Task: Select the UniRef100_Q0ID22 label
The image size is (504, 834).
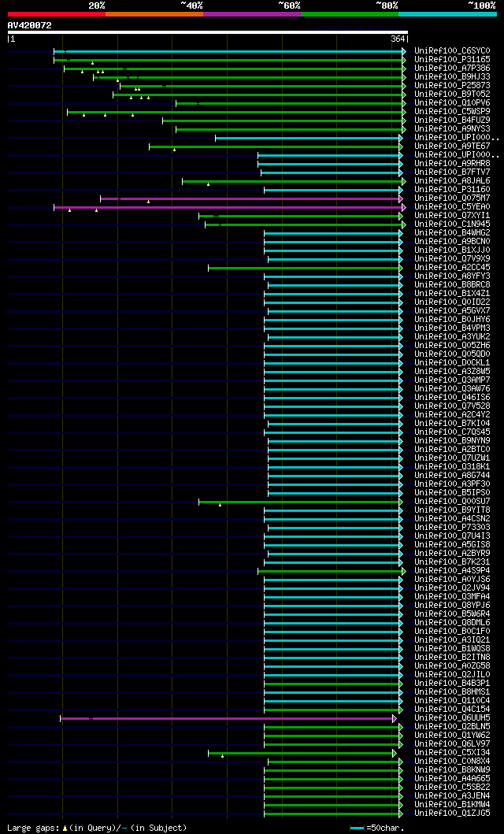Action: click(453, 302)
